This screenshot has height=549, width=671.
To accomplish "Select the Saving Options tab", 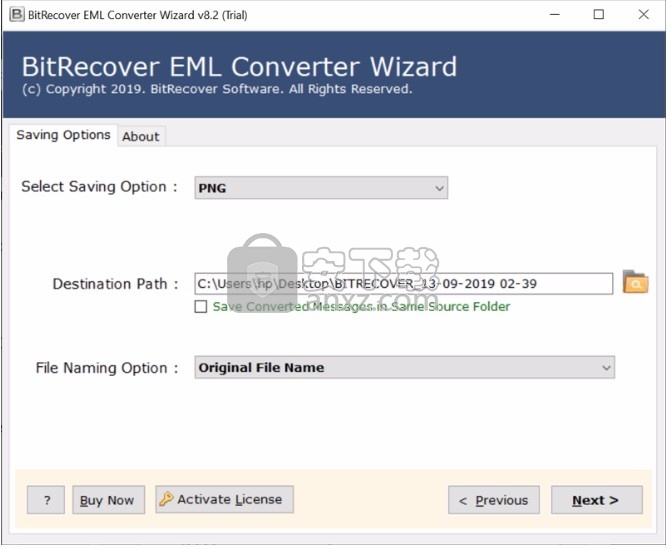I will (63, 136).
